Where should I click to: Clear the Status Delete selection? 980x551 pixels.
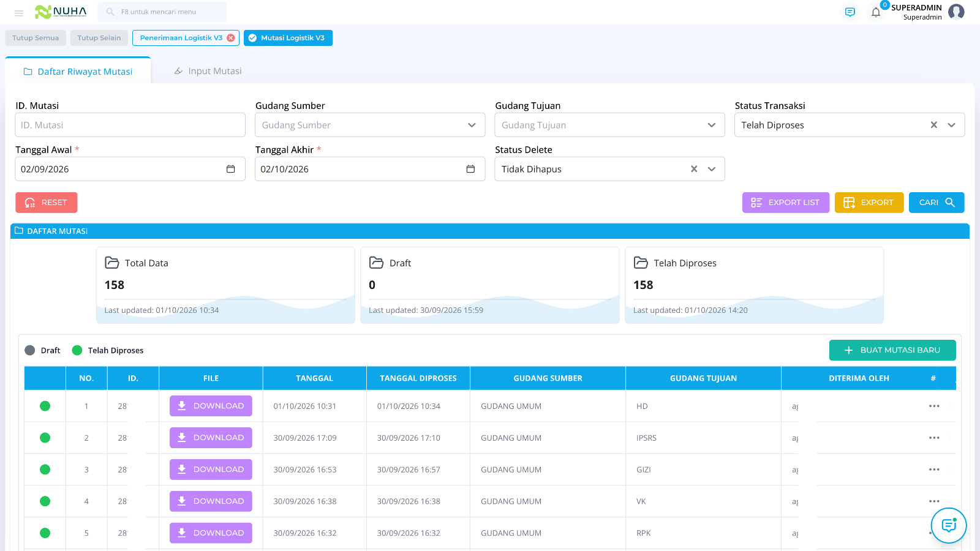(x=694, y=169)
